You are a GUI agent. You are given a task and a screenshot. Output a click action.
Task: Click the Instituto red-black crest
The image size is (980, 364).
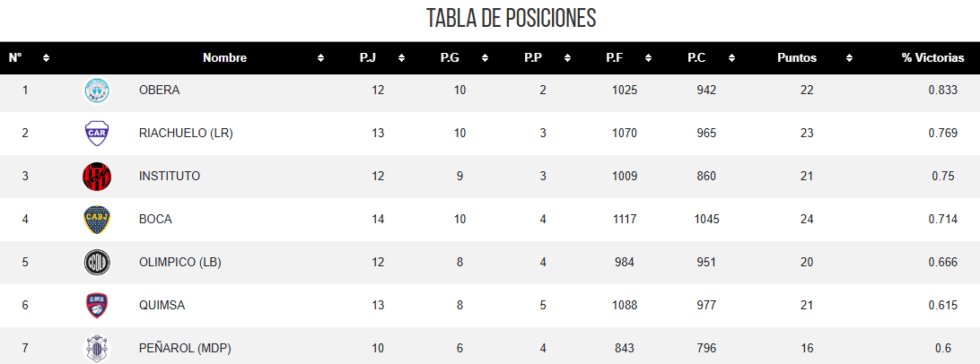(96, 177)
